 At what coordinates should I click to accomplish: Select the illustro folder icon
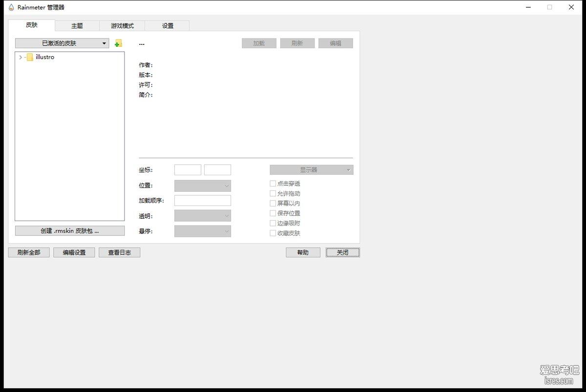point(30,57)
